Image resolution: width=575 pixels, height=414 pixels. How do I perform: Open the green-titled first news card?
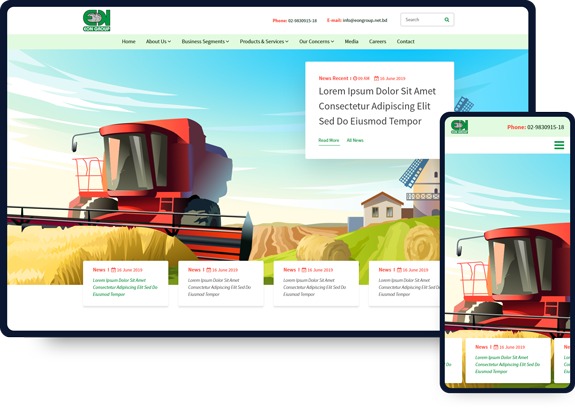point(125,283)
